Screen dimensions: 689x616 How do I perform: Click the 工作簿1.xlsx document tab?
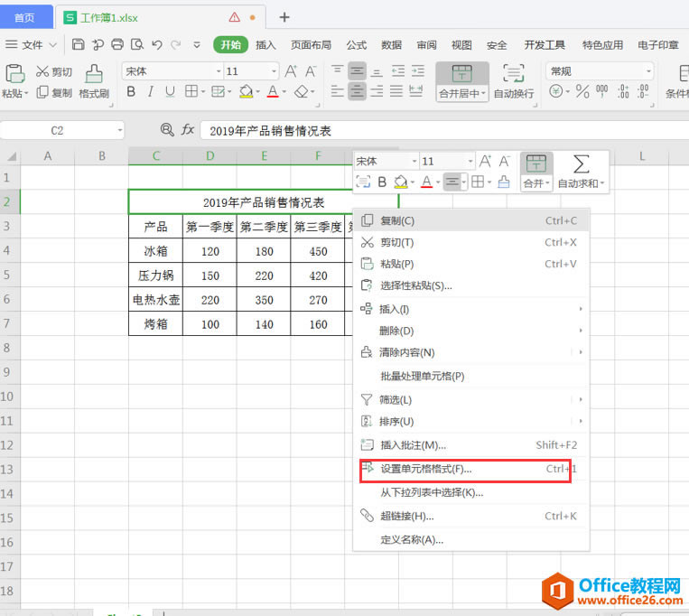tap(161, 17)
